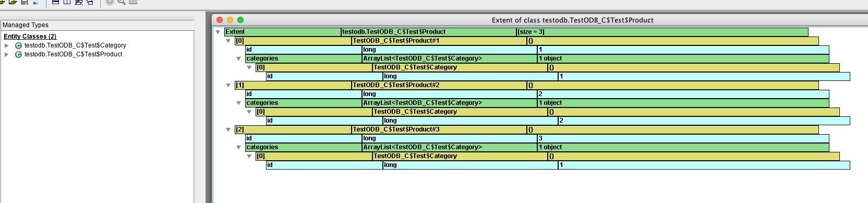The width and height of the screenshot is (868, 203).
Task: Collapse the Product#1 [0] row
Action: coord(228,41)
